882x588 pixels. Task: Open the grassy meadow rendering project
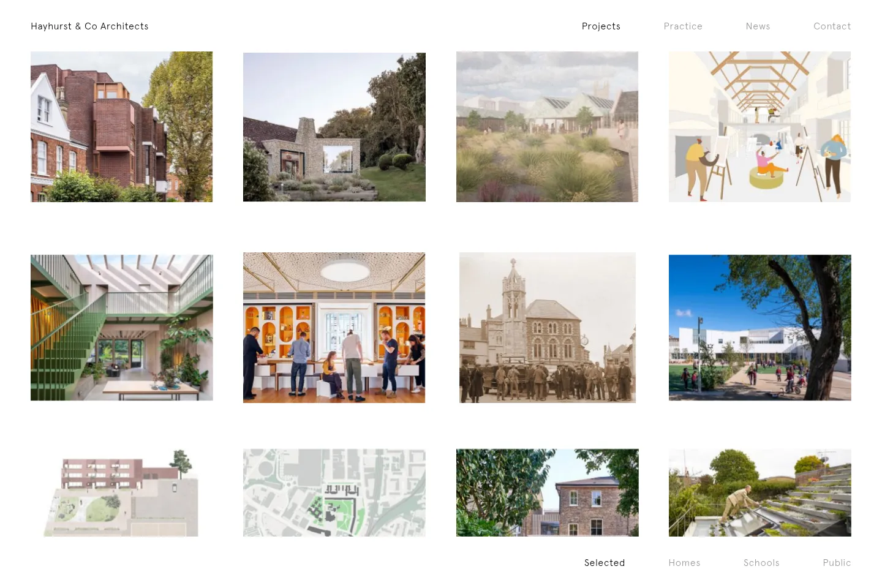click(x=547, y=127)
